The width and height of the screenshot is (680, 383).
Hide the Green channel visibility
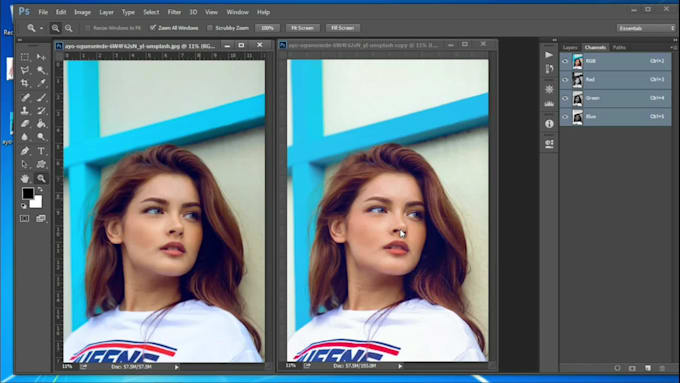pyautogui.click(x=565, y=98)
